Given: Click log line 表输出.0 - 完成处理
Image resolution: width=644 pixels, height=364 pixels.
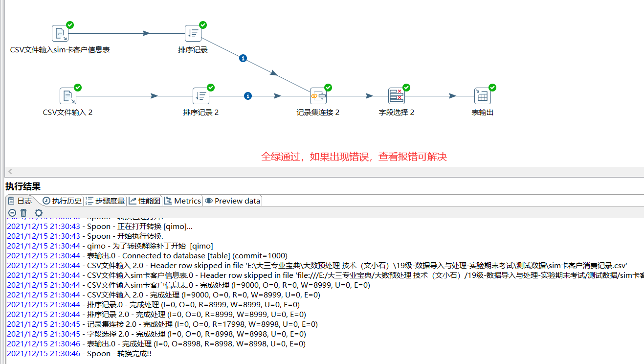Looking at the screenshot, I should pos(156,344).
